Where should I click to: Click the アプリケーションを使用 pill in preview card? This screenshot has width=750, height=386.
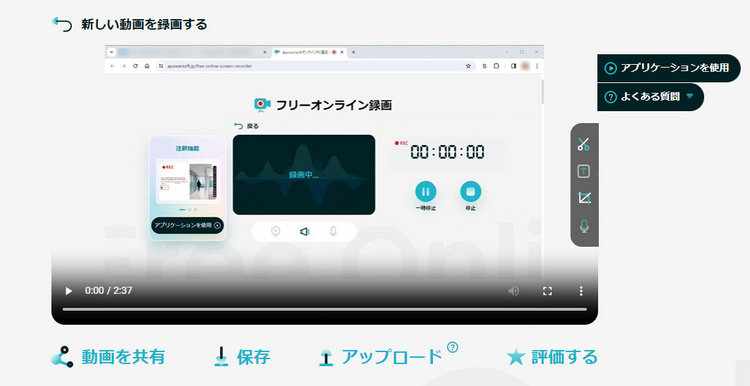point(188,225)
